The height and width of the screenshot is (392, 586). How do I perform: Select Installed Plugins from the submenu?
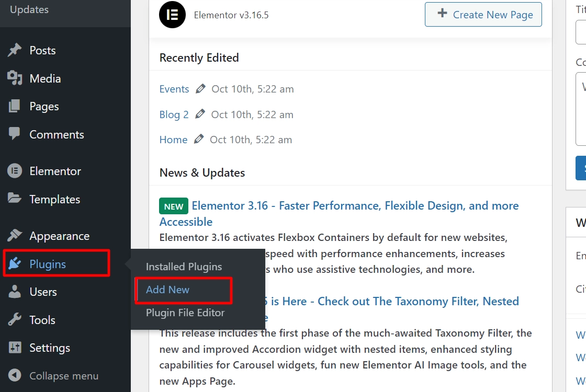(x=184, y=267)
